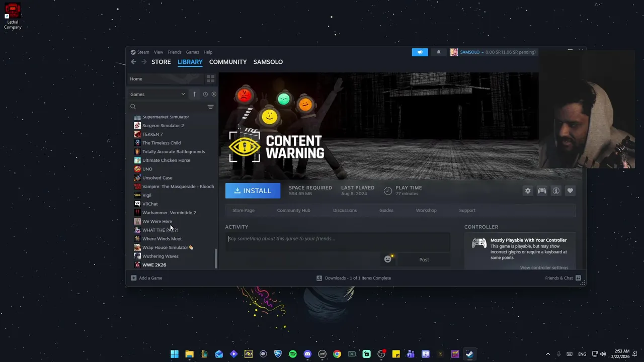Open the Discussions link
644x362 pixels.
click(345, 210)
